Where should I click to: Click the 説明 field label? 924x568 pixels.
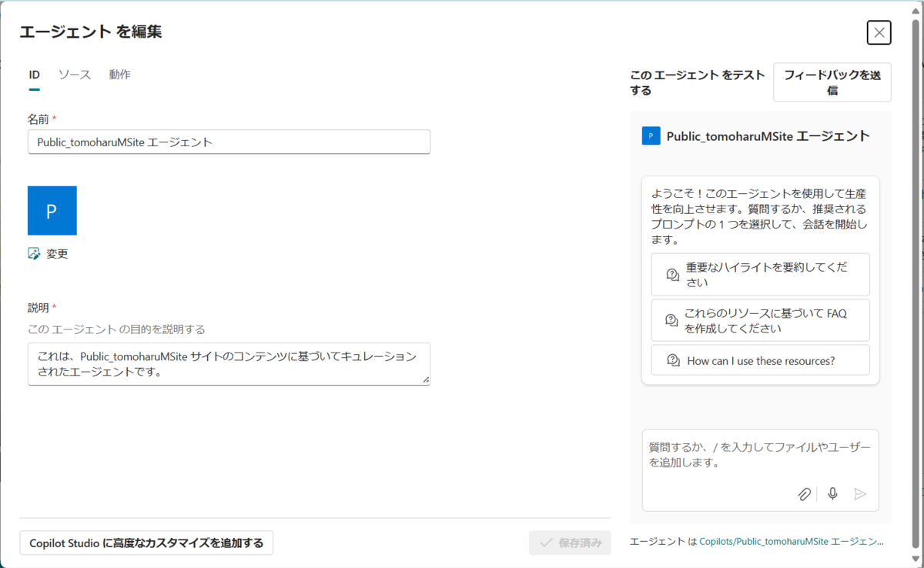click(x=38, y=308)
